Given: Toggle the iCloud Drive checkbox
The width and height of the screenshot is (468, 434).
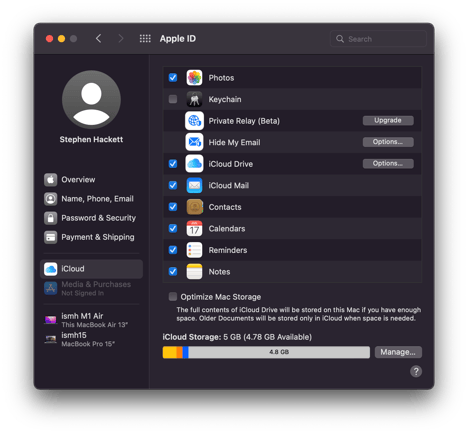Looking at the screenshot, I should tap(173, 164).
